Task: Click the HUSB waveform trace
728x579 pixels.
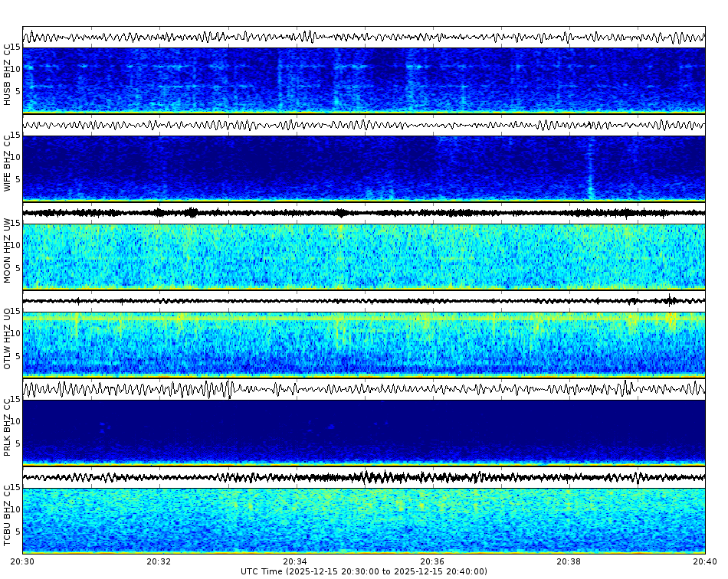Action: click(364, 35)
